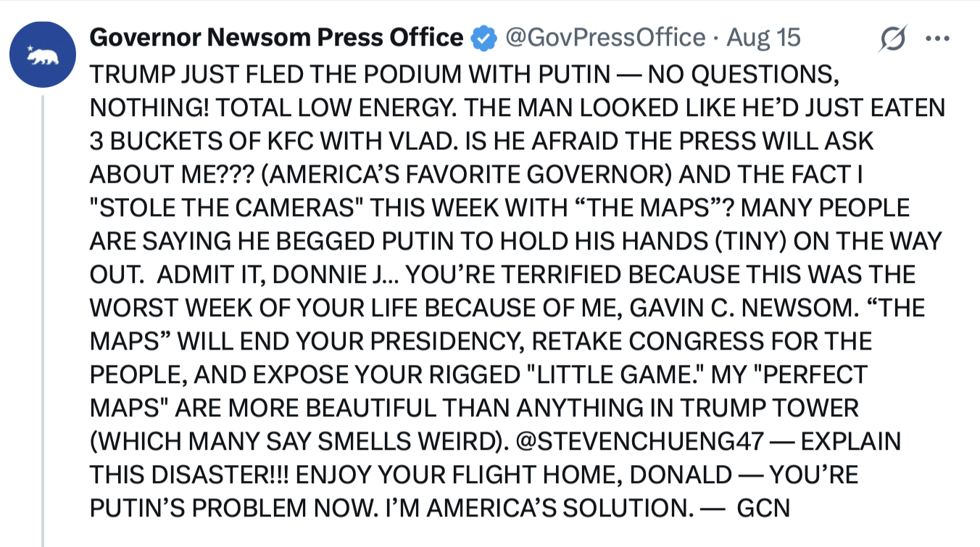Open the Governor Newsom Press Office display name
The width and height of the screenshot is (980, 547).
[x=276, y=38]
